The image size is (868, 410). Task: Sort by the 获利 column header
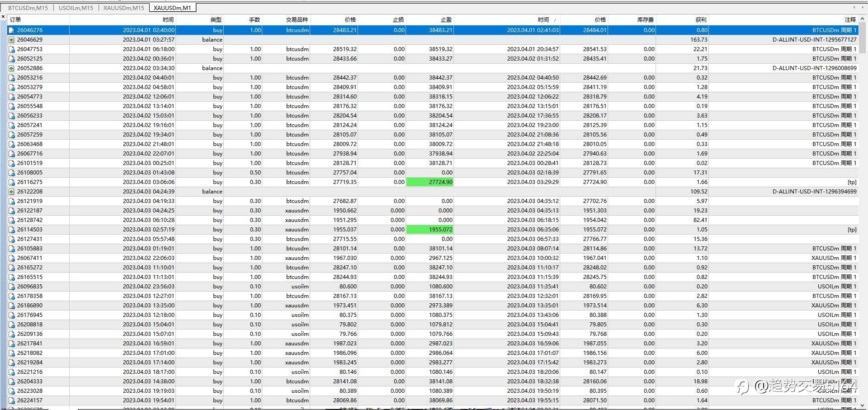(x=701, y=19)
